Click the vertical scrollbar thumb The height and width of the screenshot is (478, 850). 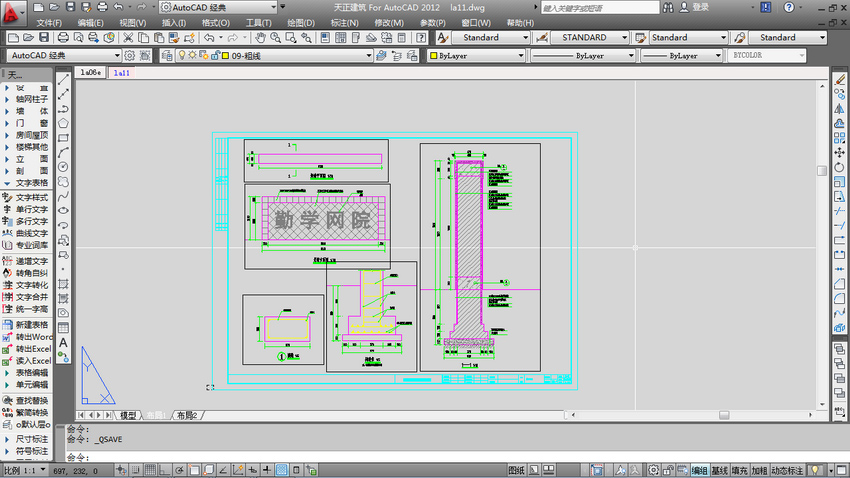[x=822, y=171]
